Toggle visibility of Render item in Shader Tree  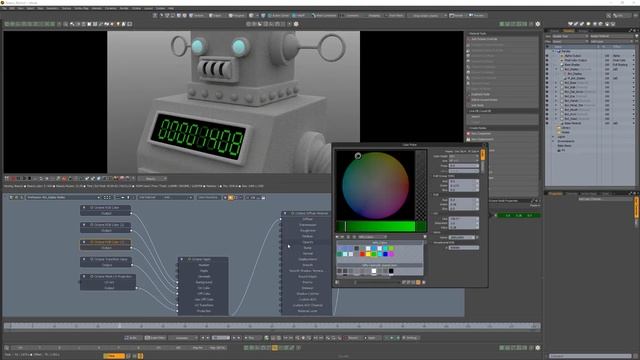pyautogui.click(x=547, y=51)
